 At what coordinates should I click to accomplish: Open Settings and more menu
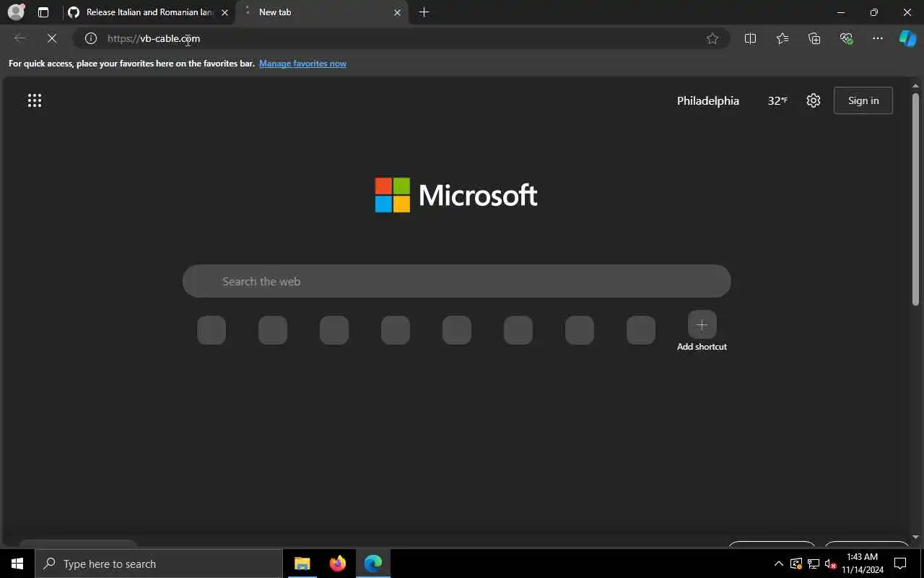878,38
